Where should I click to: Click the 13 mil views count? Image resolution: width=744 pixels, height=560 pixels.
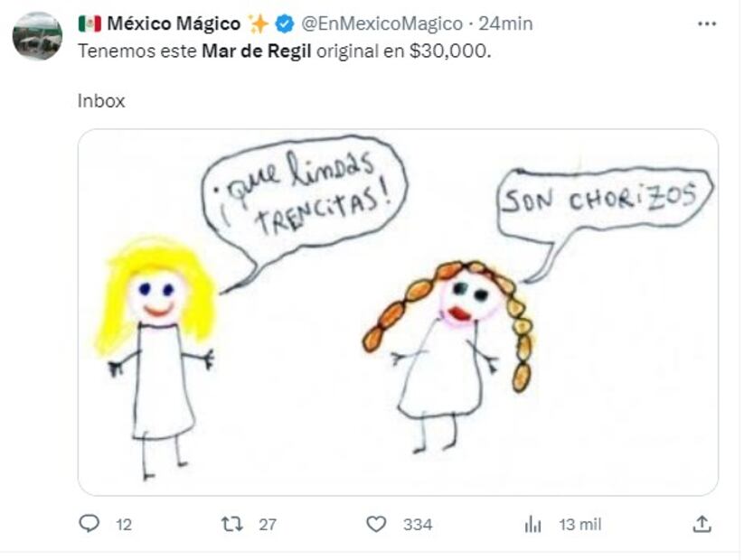coord(579,524)
